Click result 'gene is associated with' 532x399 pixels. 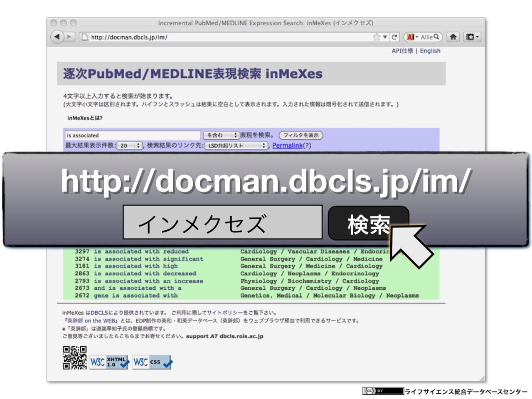coord(136,296)
